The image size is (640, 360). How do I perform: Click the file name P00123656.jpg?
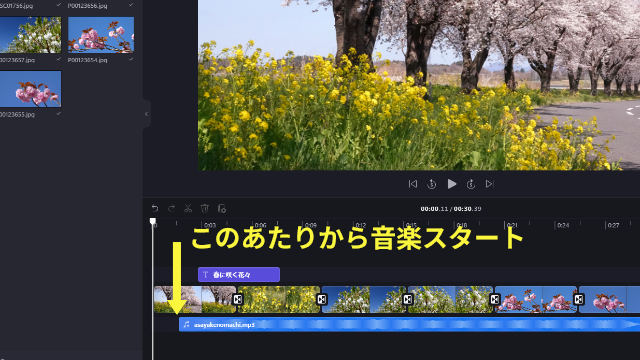(x=87, y=6)
